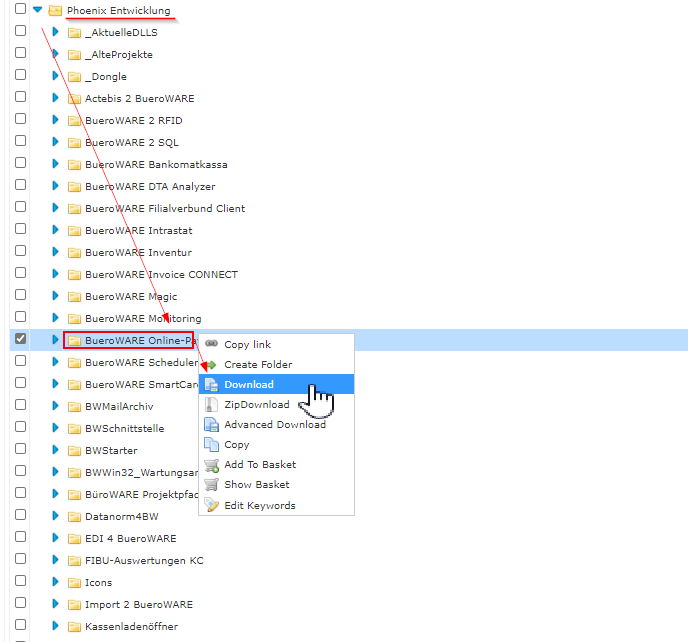
Task: Check the Phoenix Entwicklung checkbox
Action: [x=20, y=9]
